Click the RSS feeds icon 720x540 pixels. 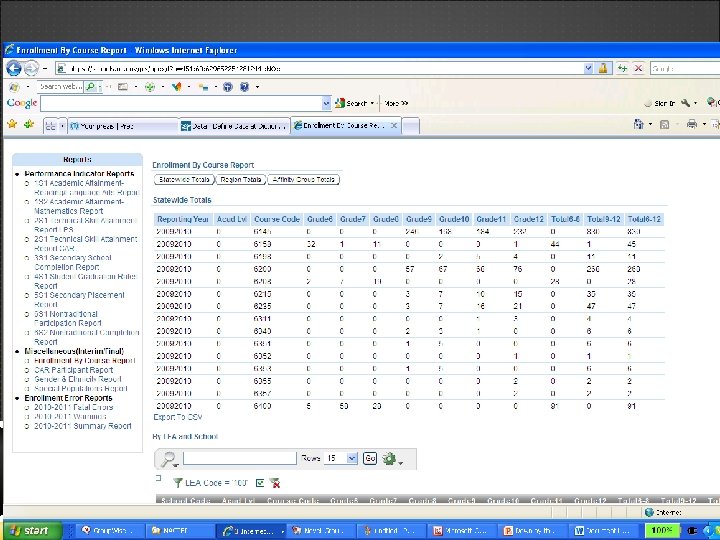point(664,124)
